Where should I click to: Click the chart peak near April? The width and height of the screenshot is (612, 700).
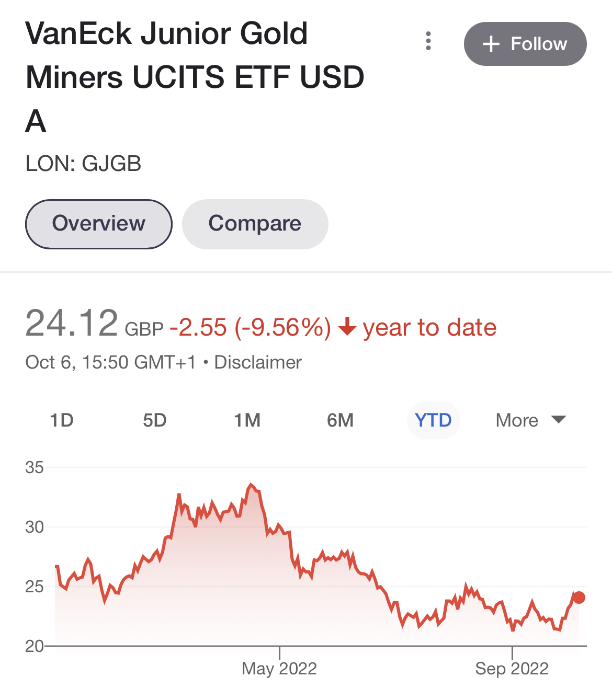[x=252, y=485]
